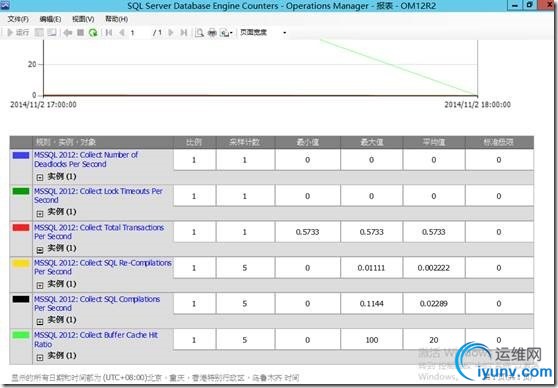Open the export dropdown icon
558x388 pixels.
point(226,33)
